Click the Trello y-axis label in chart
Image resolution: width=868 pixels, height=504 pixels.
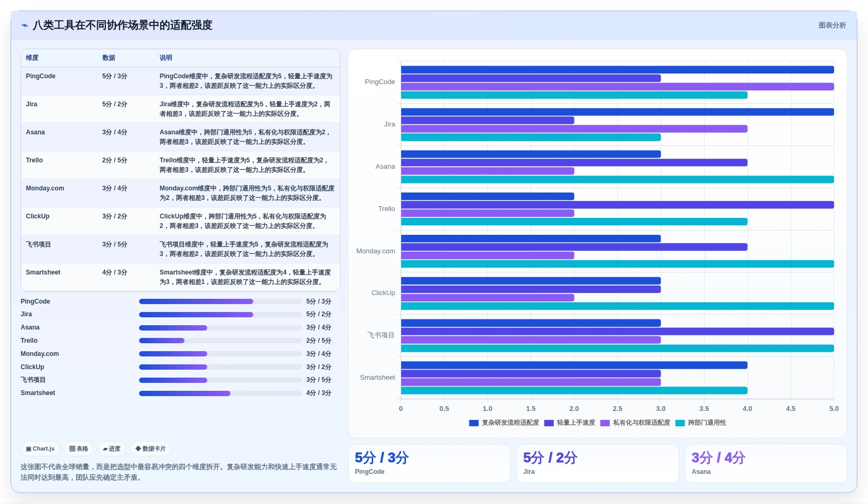tap(386, 209)
